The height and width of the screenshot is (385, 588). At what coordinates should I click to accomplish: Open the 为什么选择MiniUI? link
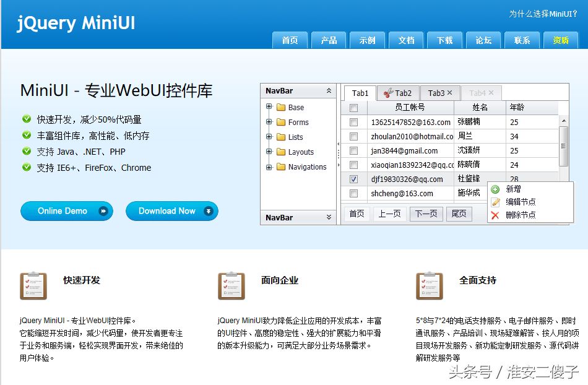[543, 14]
